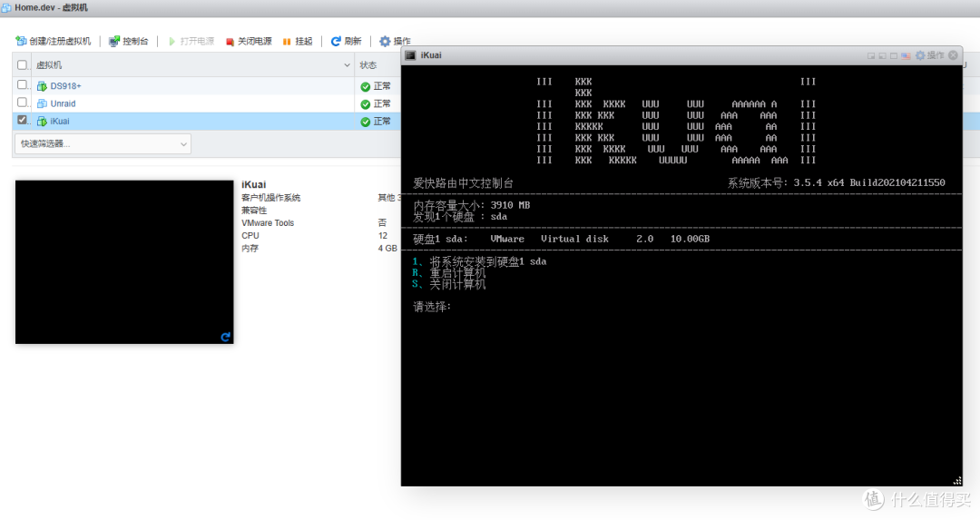Click the DS918+ virtual machine icon

tap(42, 86)
